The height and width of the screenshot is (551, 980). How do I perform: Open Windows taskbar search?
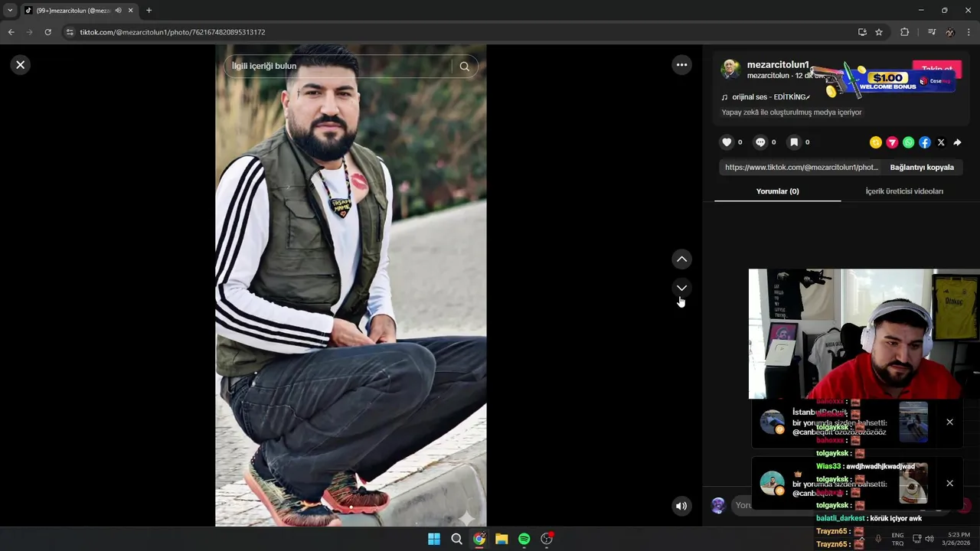[x=456, y=539]
